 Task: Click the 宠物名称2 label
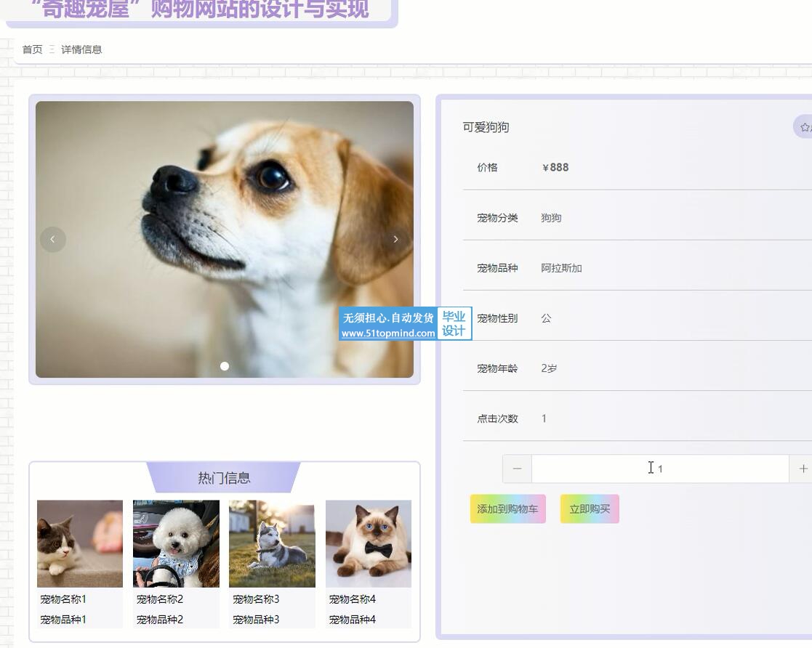coord(159,599)
